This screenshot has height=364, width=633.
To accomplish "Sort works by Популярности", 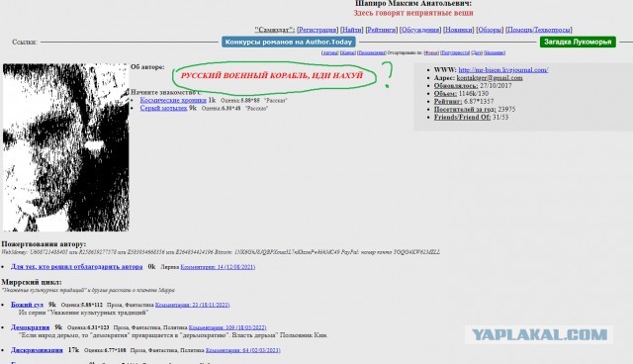I will click(455, 52).
